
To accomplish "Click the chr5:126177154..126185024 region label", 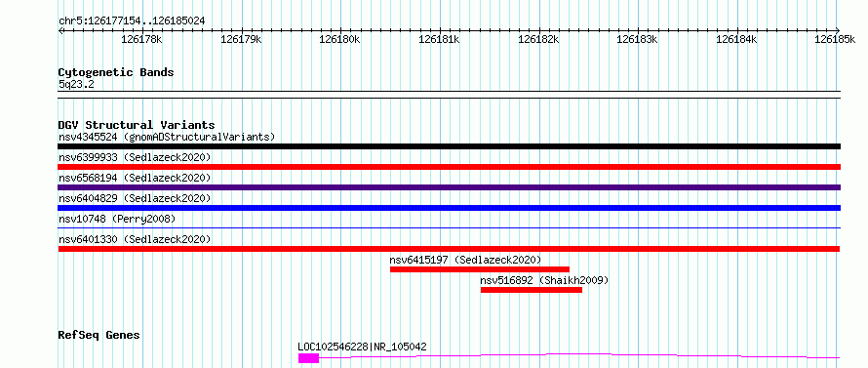I will pyautogui.click(x=132, y=21).
